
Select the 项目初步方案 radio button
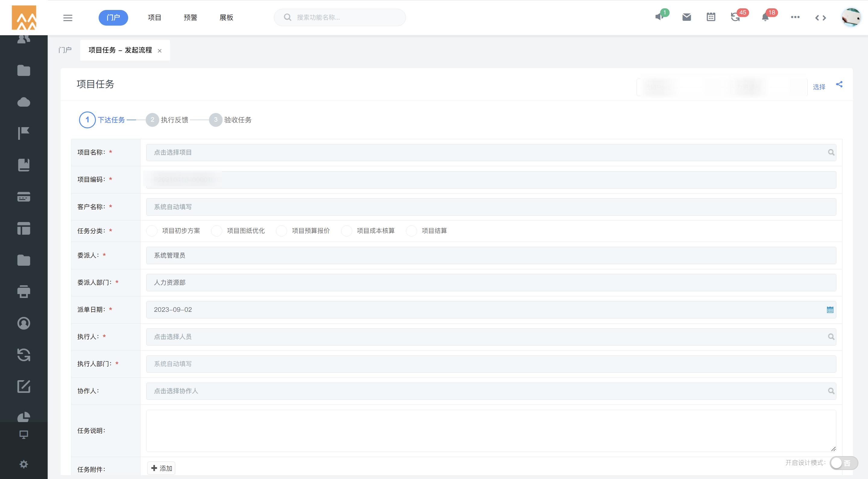pos(152,231)
